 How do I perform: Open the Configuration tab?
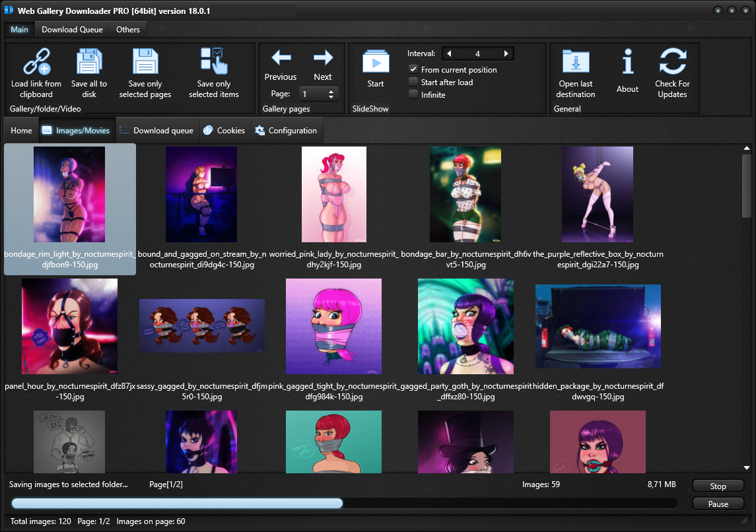(x=287, y=131)
